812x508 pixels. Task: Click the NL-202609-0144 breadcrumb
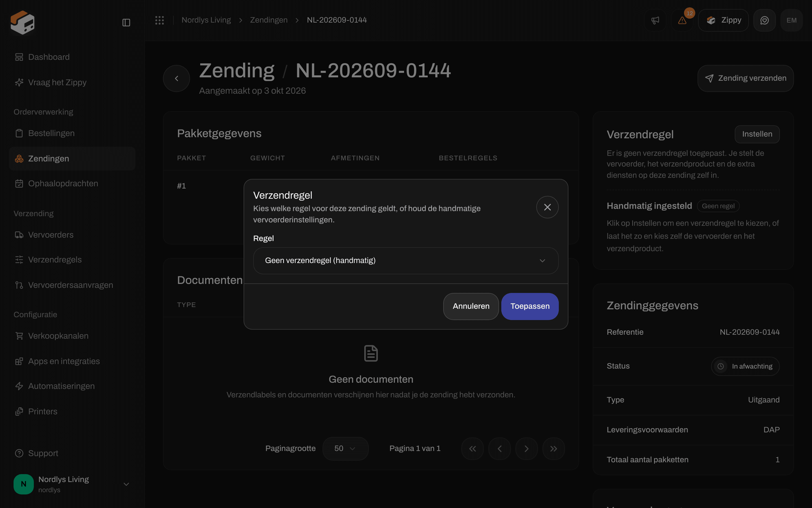[337, 20]
